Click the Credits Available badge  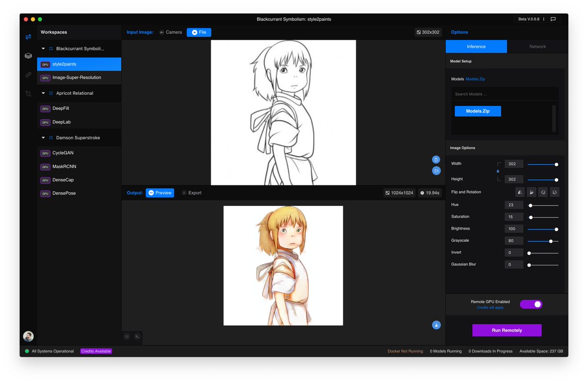tap(97, 351)
